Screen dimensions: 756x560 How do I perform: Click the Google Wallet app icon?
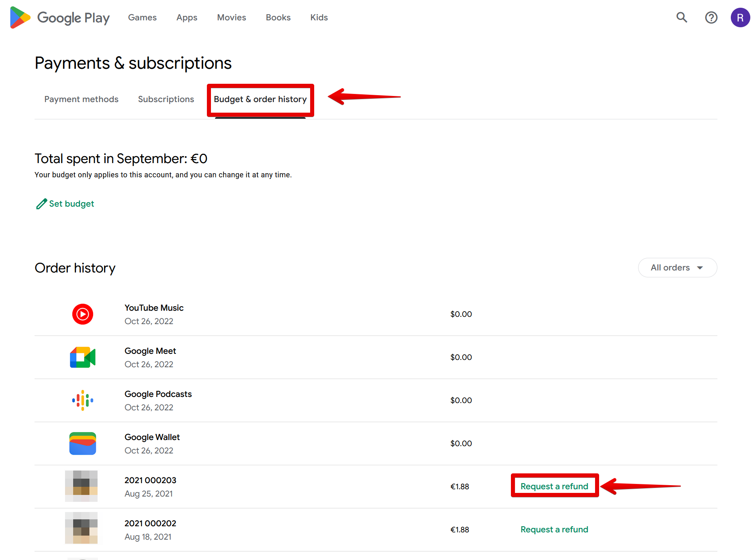point(83,443)
